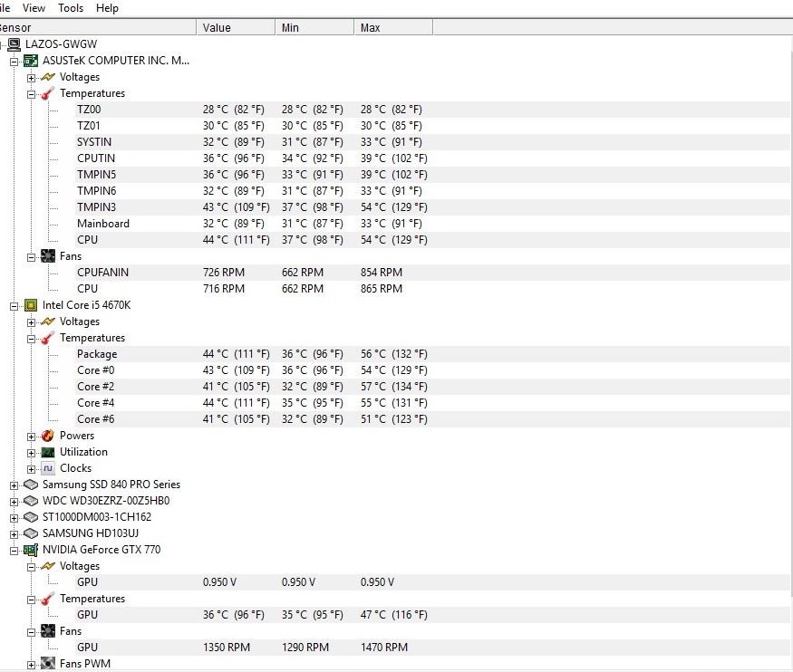The height and width of the screenshot is (672, 793).
Task: Click the Utilization graph icon
Action: (x=47, y=452)
